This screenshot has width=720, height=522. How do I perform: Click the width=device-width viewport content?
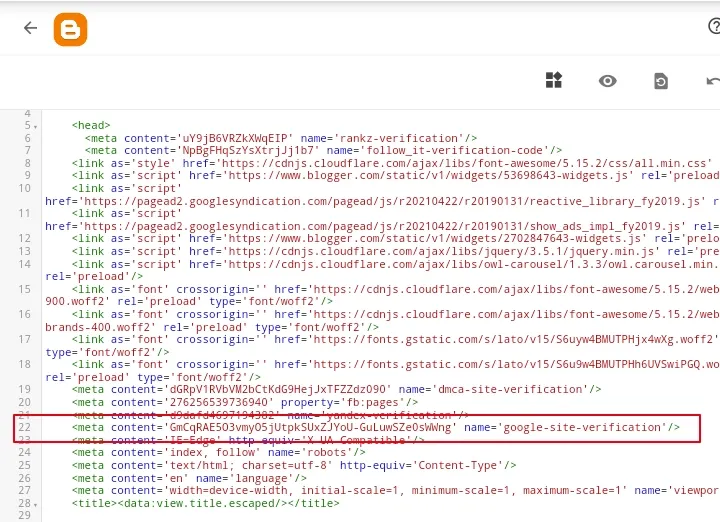tap(395, 491)
